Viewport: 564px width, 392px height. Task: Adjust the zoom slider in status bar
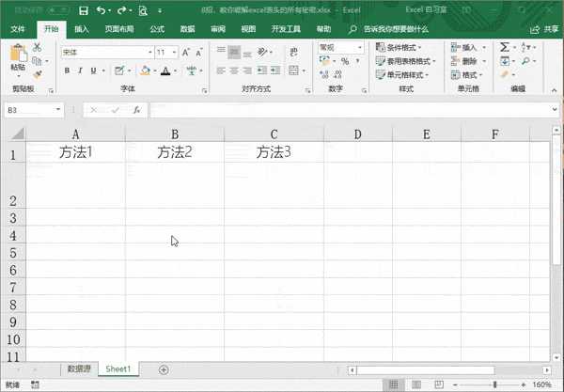pyautogui.click(x=495, y=384)
